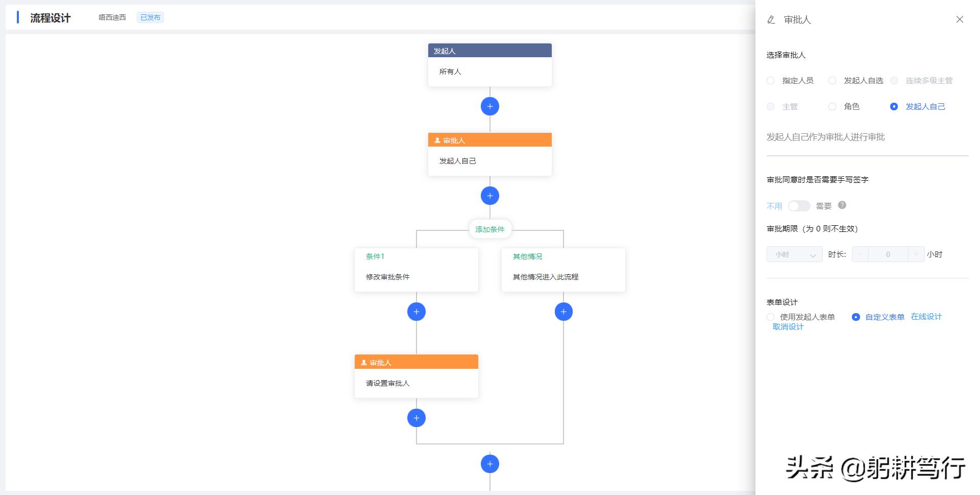Click the 取消设计 link
This screenshot has width=980, height=495.
click(788, 327)
